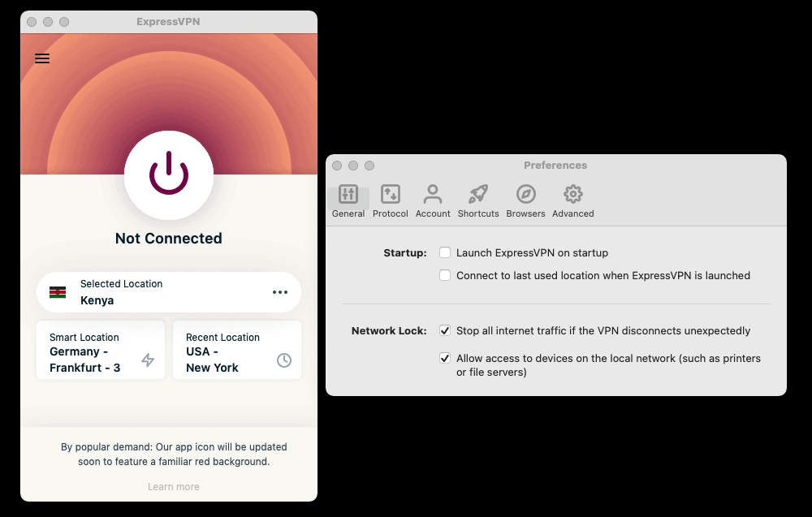Click the Kenya flag icon
The image size is (812, 517).
pyautogui.click(x=58, y=292)
